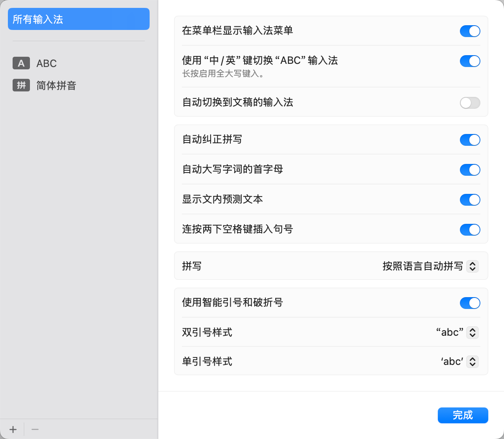The image size is (504, 439).
Task: Disable 使用智能引号和破折号 switch
Action: pyautogui.click(x=470, y=303)
